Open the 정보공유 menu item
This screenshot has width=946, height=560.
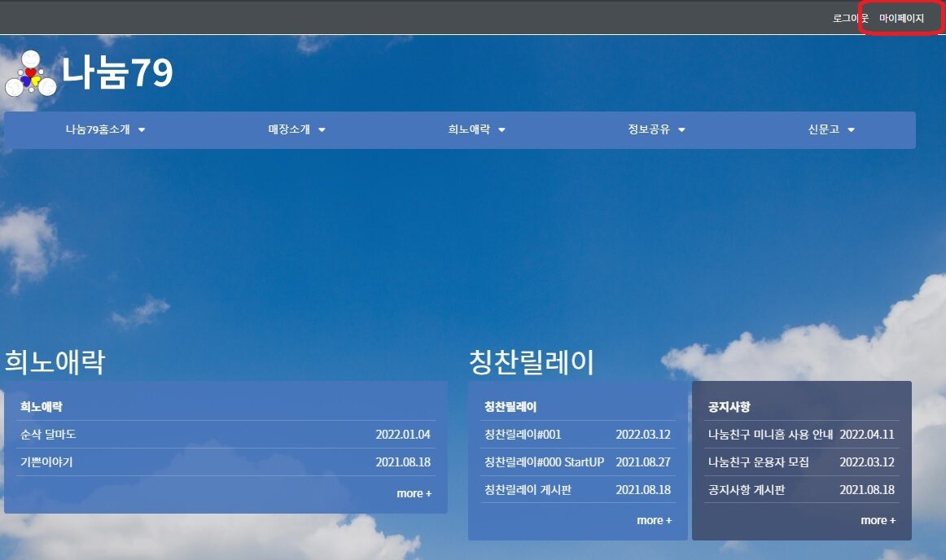(649, 129)
